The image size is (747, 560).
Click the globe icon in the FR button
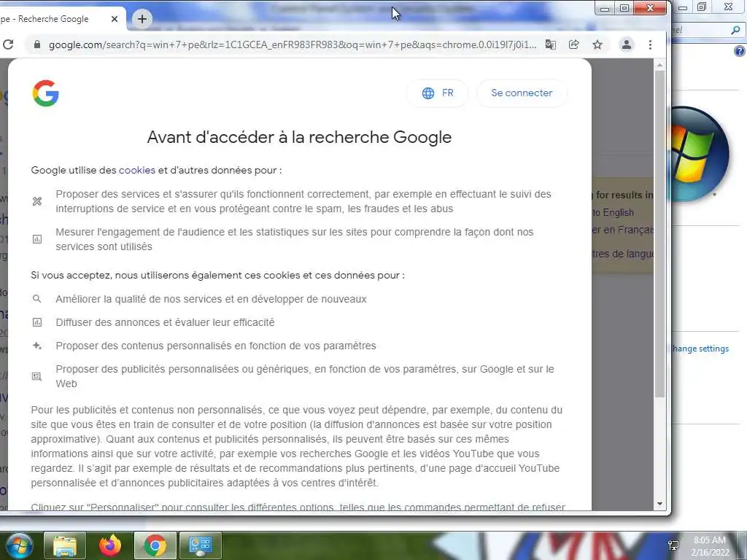428,93
